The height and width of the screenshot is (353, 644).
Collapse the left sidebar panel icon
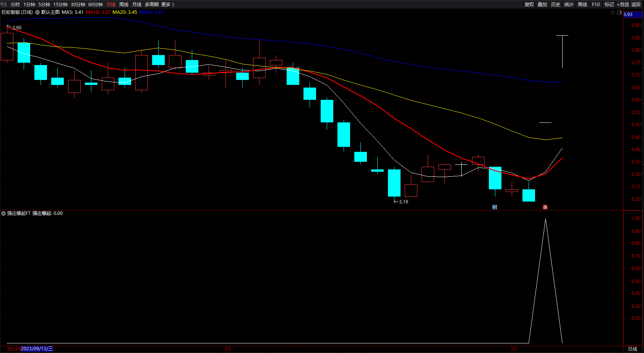4,4
